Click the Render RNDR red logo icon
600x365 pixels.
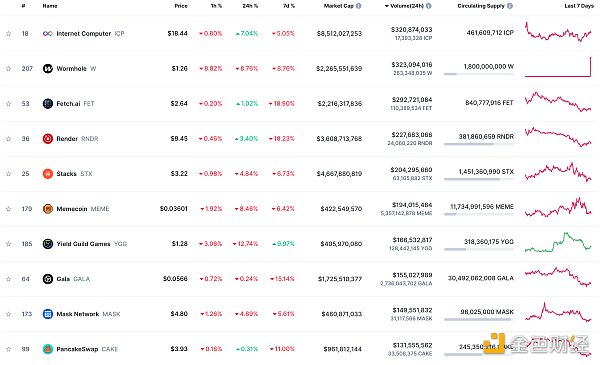coord(47,139)
